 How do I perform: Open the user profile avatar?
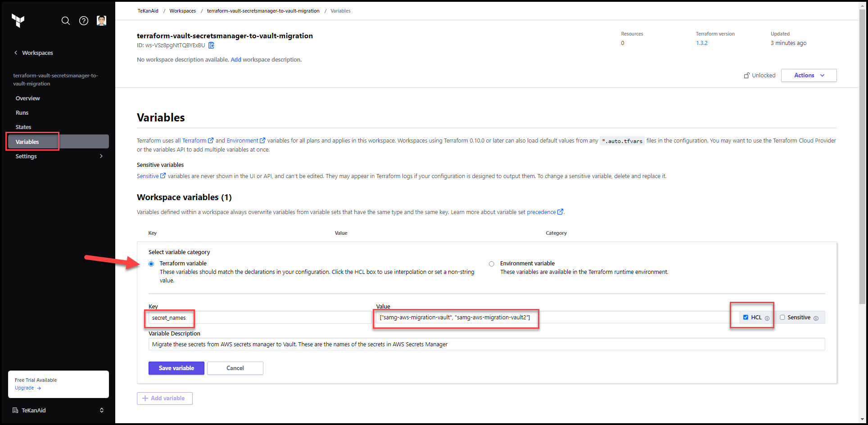[101, 20]
